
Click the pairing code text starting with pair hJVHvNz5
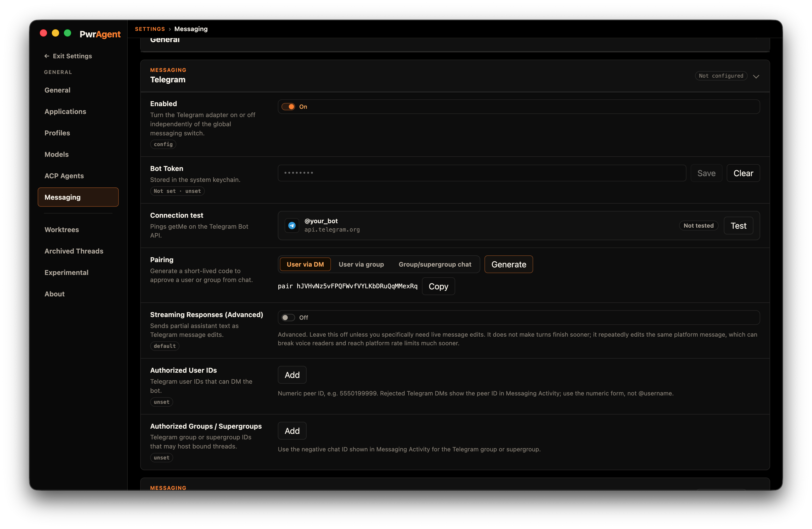coord(347,286)
